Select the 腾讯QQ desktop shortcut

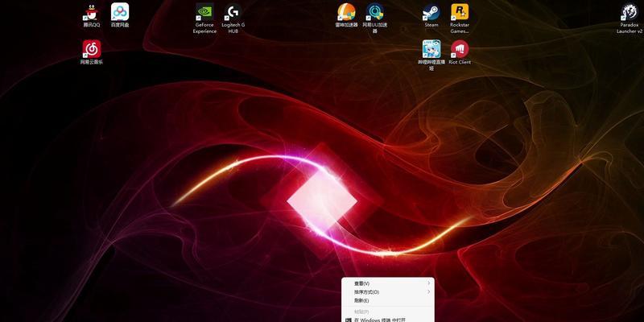click(92, 15)
